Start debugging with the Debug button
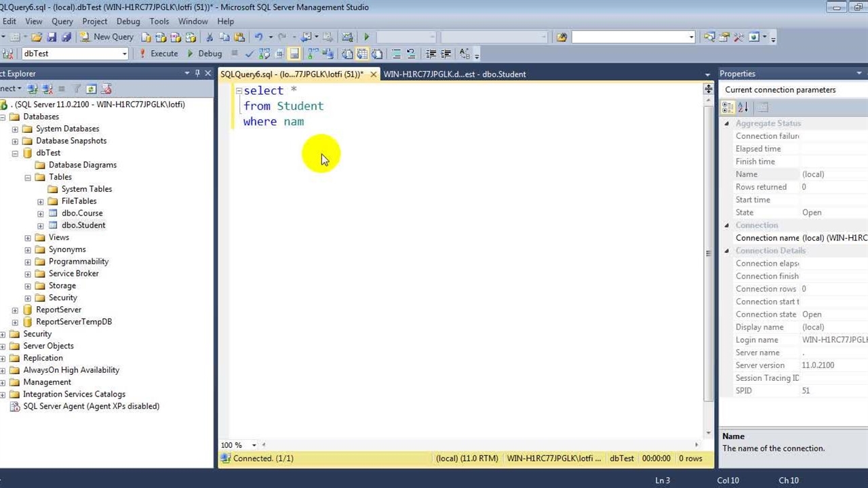Screen dimensions: 868x488 (204, 54)
